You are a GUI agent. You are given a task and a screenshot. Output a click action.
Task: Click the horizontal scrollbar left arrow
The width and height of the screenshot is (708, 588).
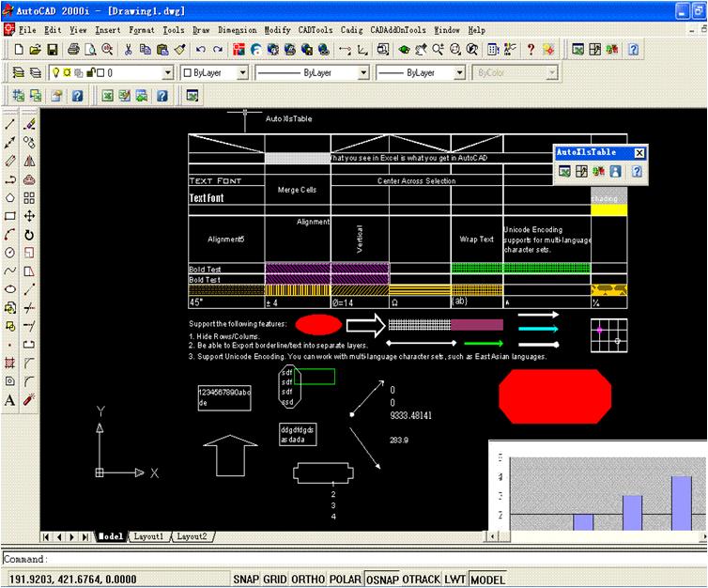coord(493,536)
